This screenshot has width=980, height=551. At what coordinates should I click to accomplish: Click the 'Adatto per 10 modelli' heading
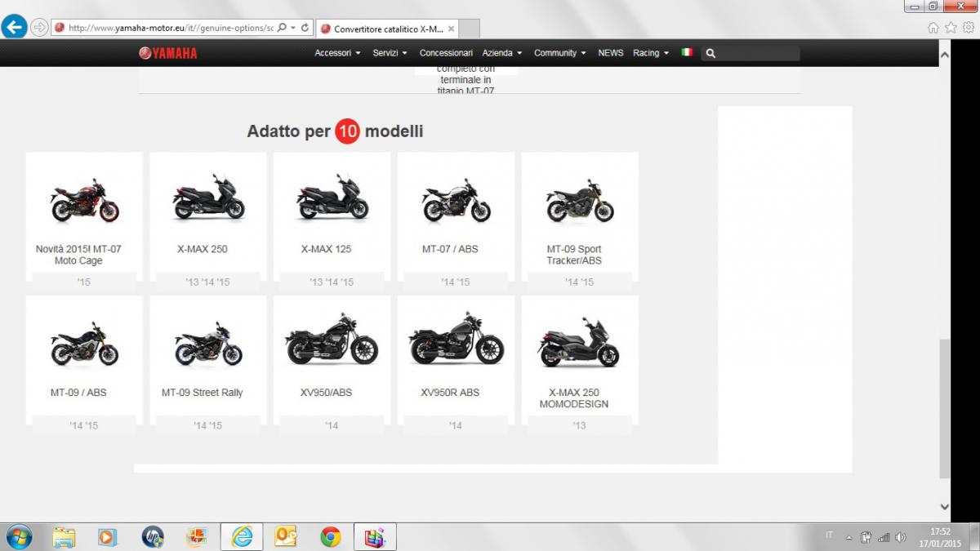(x=335, y=131)
